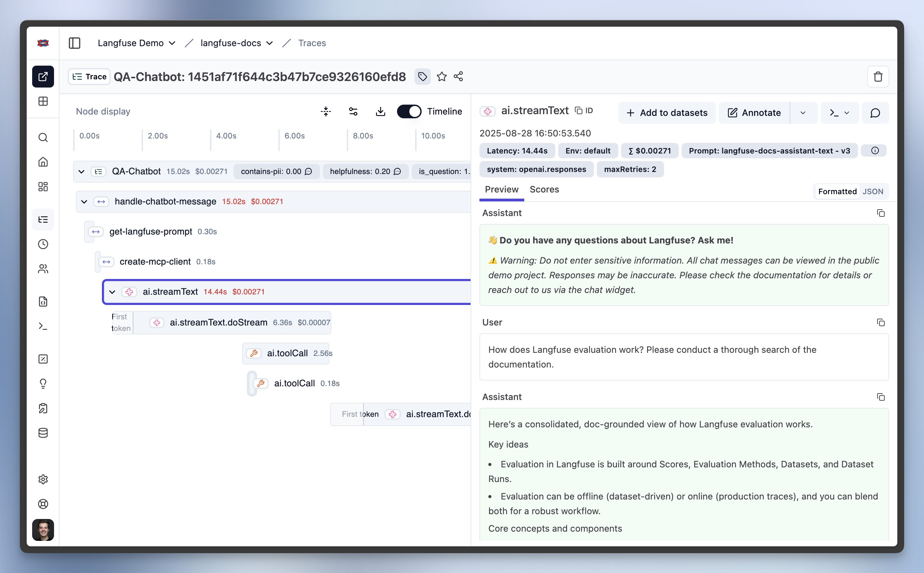Viewport: 924px width, 573px height.
Task: Click the Add to datasets button
Action: click(x=666, y=112)
